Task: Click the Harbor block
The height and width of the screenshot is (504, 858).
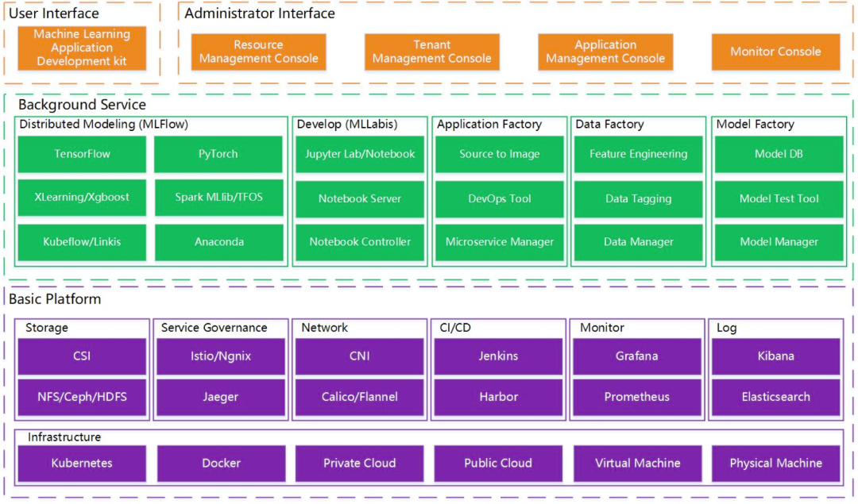Action: (498, 398)
